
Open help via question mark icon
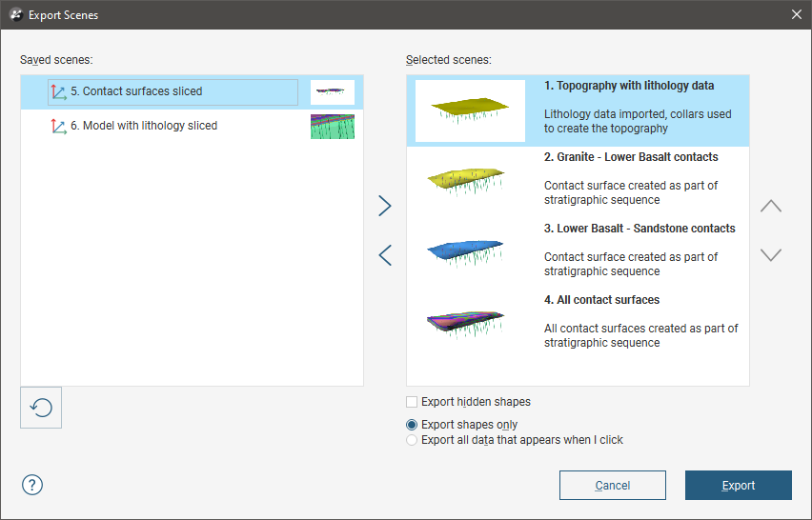pyautogui.click(x=32, y=485)
